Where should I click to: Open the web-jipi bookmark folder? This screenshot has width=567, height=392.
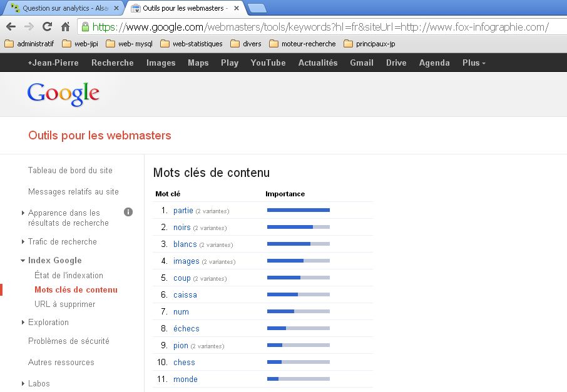coord(80,44)
